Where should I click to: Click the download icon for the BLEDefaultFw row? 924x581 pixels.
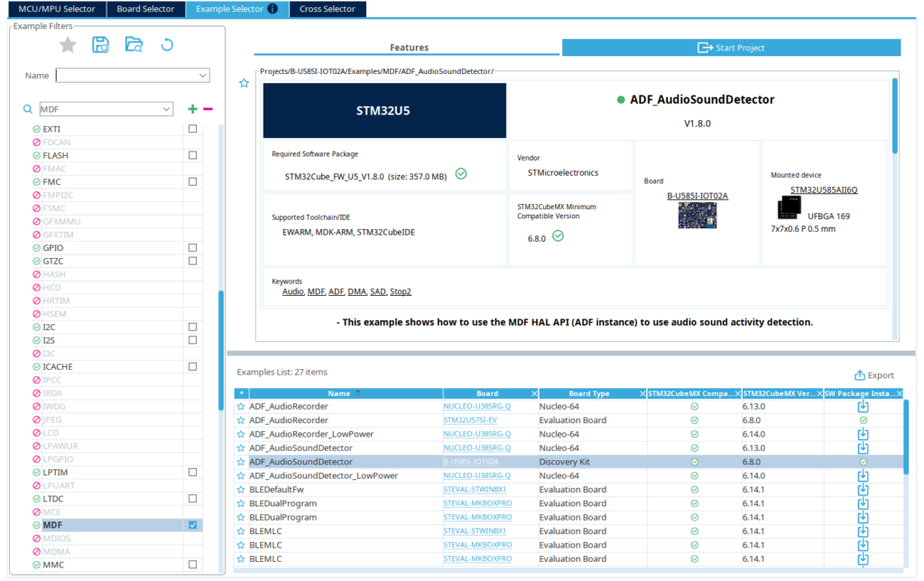[x=863, y=490]
